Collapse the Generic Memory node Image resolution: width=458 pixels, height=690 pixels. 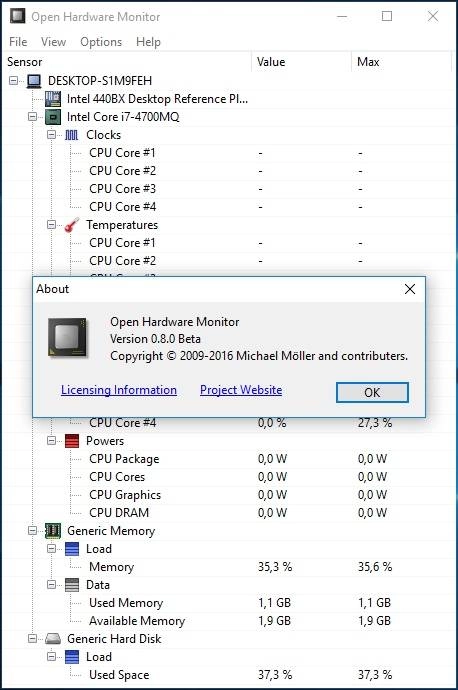click(x=33, y=530)
